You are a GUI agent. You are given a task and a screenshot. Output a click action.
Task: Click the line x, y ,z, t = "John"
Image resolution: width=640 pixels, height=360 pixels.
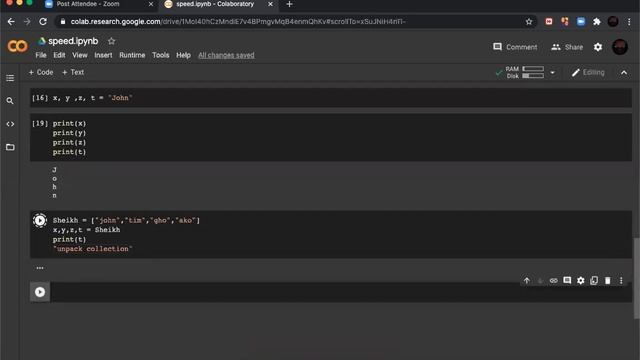[93, 98]
